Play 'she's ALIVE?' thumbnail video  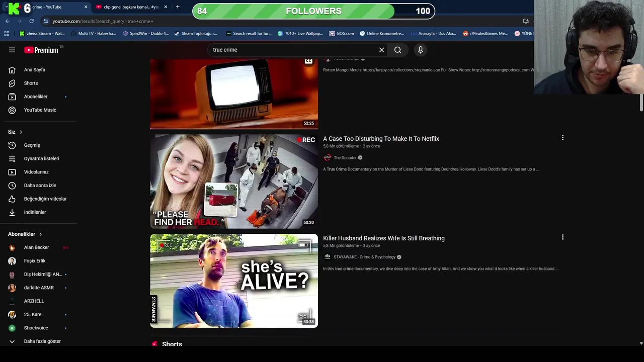234,281
